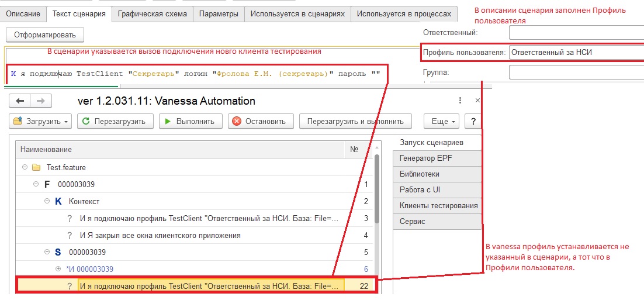Open the three-dot window menu
The image size is (644, 307).
click(x=461, y=100)
